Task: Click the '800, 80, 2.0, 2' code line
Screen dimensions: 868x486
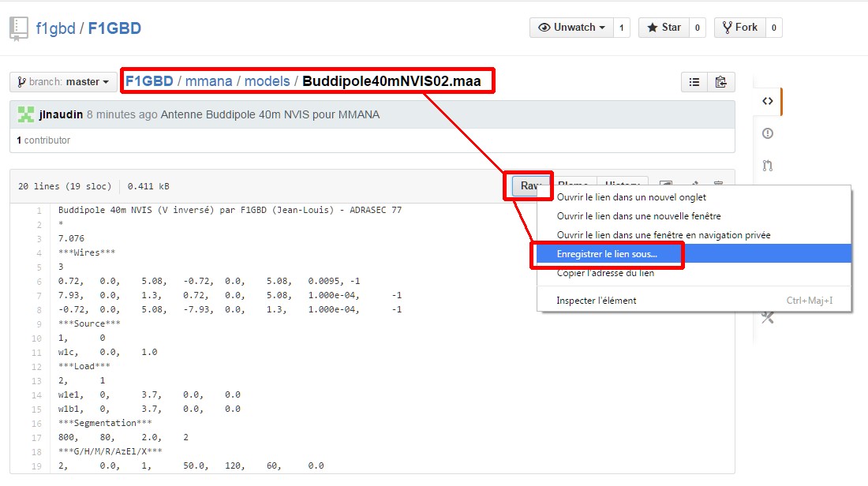Action: (123, 437)
